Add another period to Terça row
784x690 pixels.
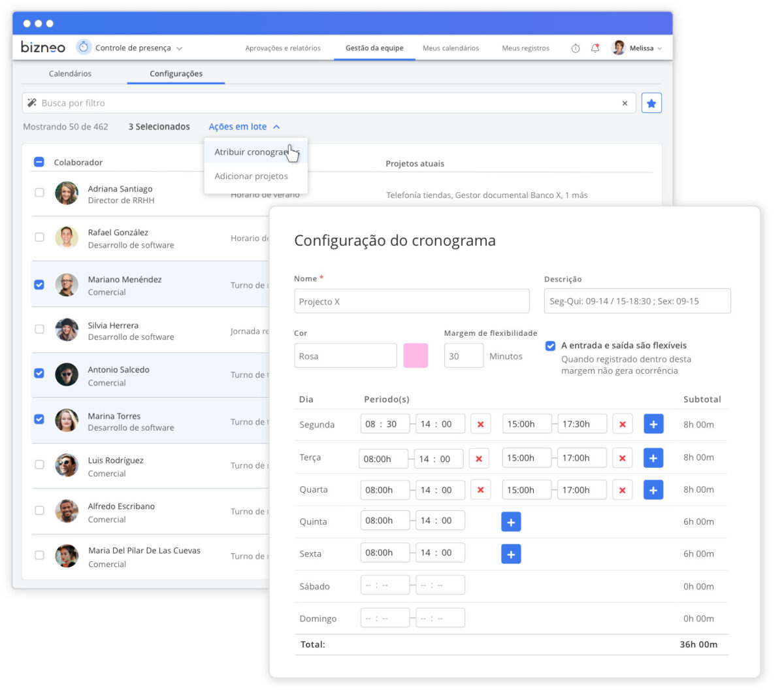pyautogui.click(x=653, y=457)
